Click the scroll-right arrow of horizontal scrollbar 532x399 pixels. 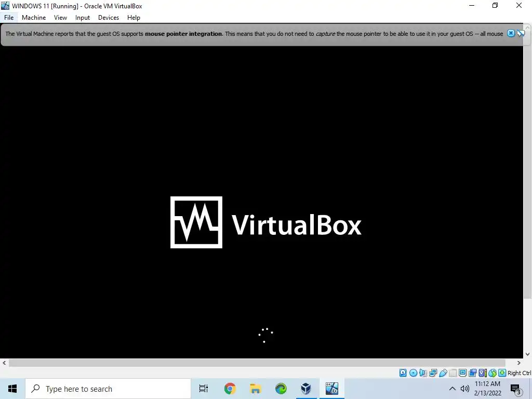pos(519,363)
